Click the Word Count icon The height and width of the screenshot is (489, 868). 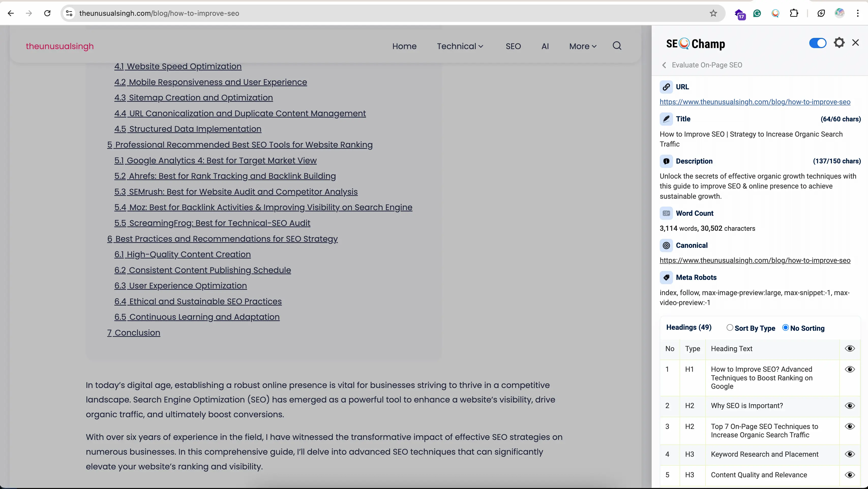[666, 213]
